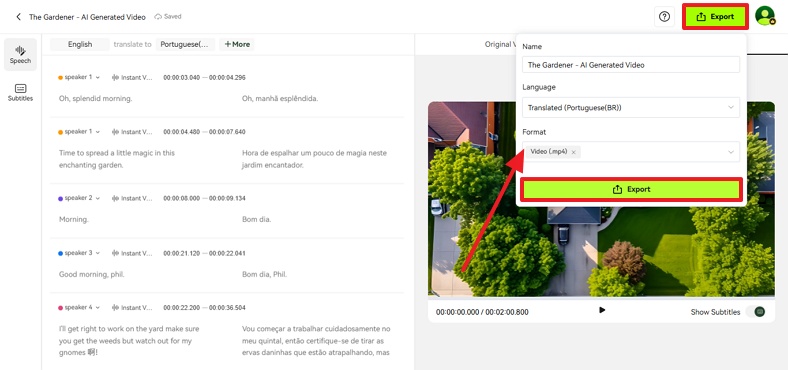Switch to the Speech sidebar tab

tap(20, 54)
